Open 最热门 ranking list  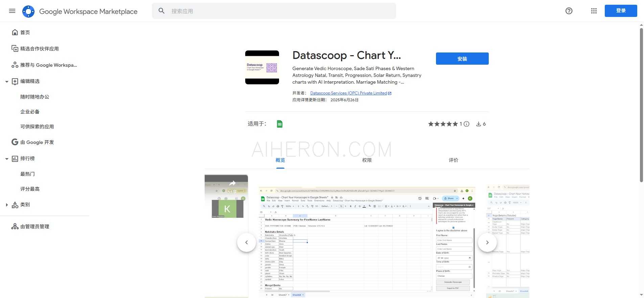click(28, 174)
